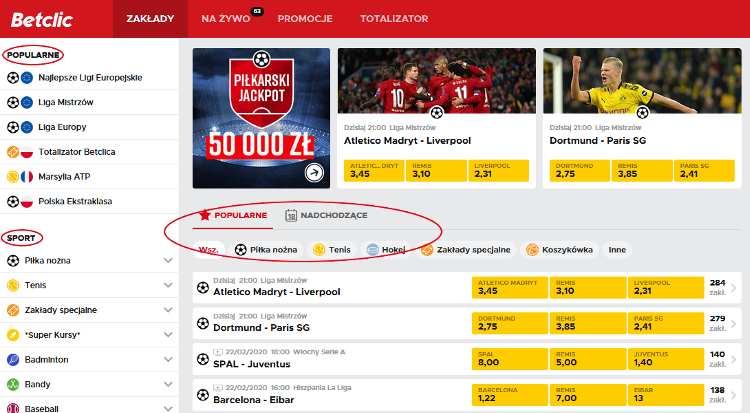750x413 pixels.
Task: Bet REMIS 7,00 in Barcelona - Eibar row
Action: [x=588, y=395]
